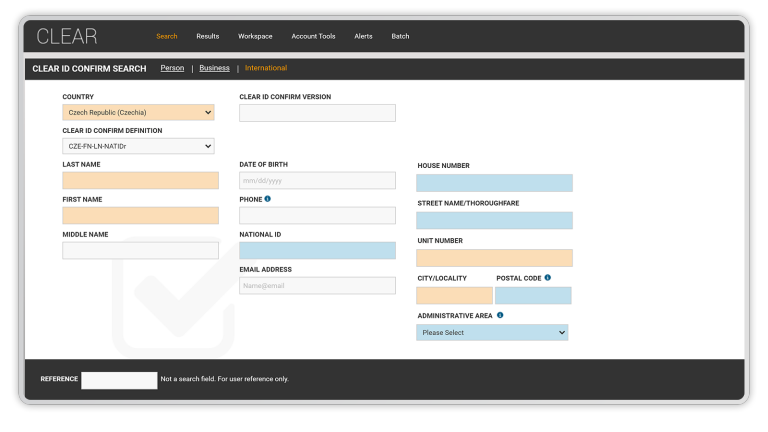Expand the CLEAR ID Confirm Definition dropdown
This screenshot has height=432, width=768.
[138, 146]
